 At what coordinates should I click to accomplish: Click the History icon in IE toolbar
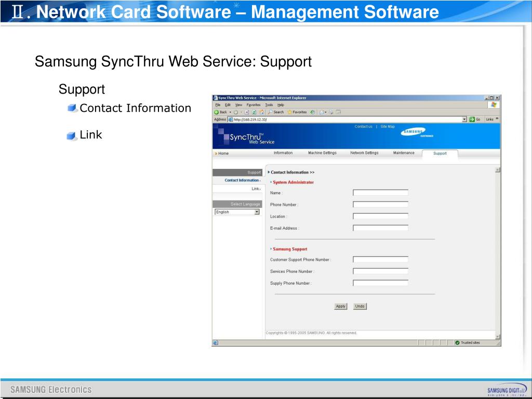pos(312,112)
